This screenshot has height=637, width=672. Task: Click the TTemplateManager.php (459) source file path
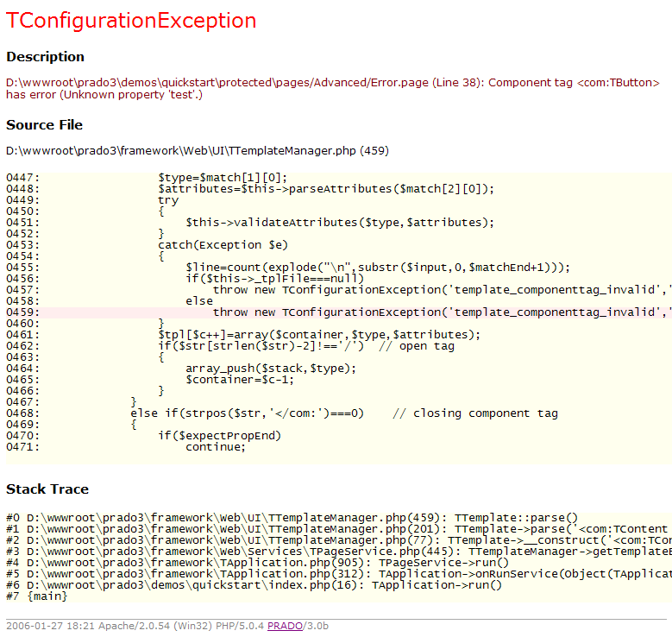click(x=197, y=150)
